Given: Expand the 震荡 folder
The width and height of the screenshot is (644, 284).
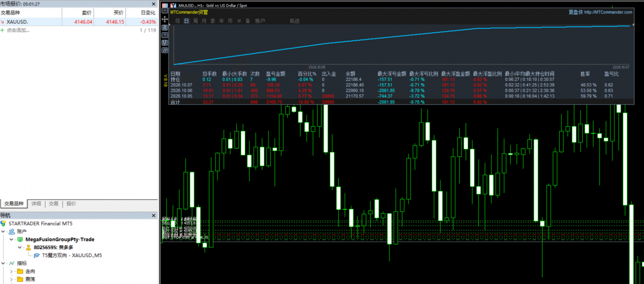Looking at the screenshot, I should coord(11,280).
